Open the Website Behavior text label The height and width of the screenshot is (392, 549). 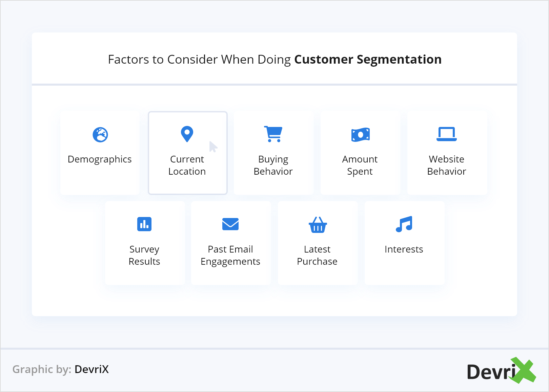click(x=447, y=165)
